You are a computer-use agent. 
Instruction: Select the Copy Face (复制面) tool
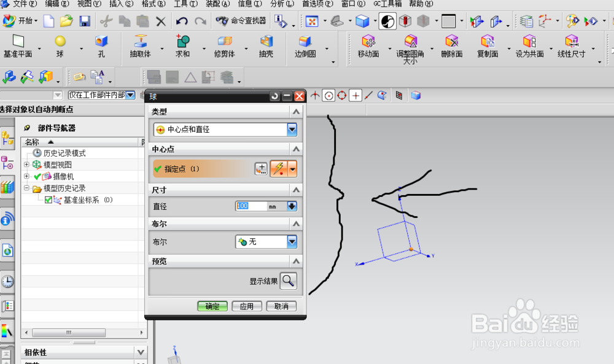[488, 47]
